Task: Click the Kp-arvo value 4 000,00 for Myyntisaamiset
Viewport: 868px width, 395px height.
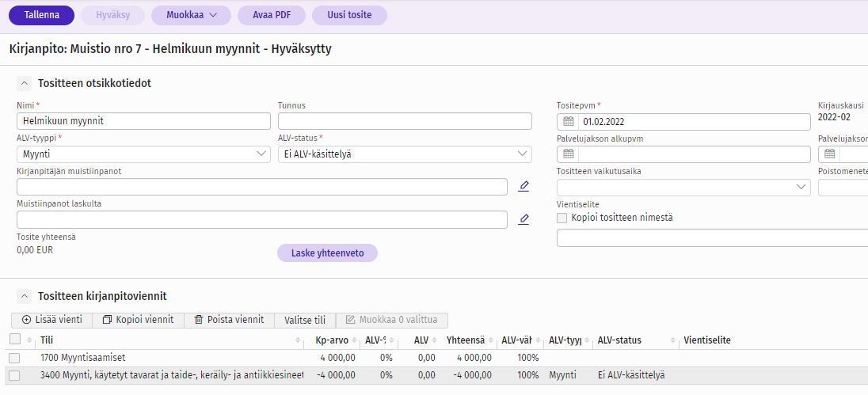Action: (x=337, y=358)
